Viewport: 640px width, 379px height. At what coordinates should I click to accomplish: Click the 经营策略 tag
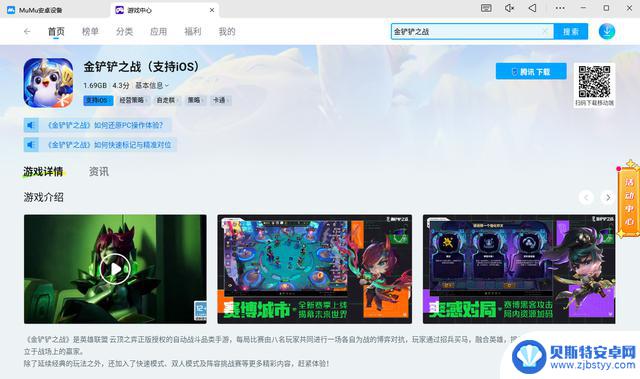click(x=133, y=100)
